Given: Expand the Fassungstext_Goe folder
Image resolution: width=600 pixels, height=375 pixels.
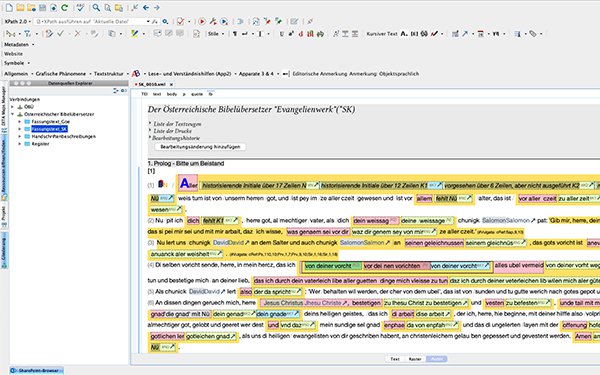Looking at the screenshot, I should coord(20,122).
